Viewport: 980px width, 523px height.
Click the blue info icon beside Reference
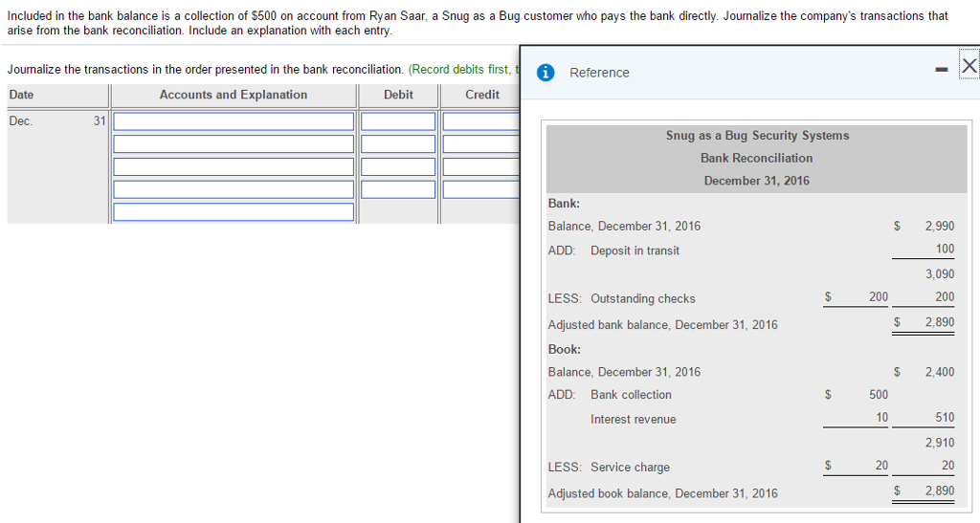coord(546,73)
